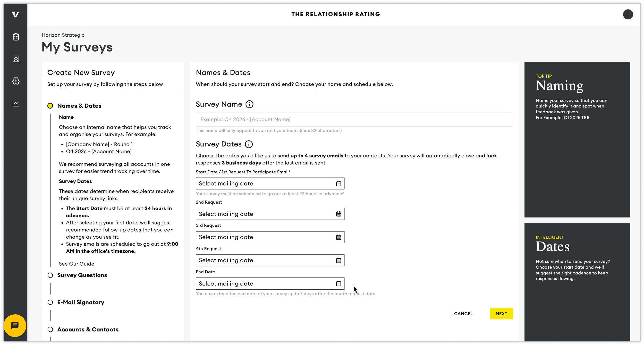Click the NEXT button

tap(501, 314)
